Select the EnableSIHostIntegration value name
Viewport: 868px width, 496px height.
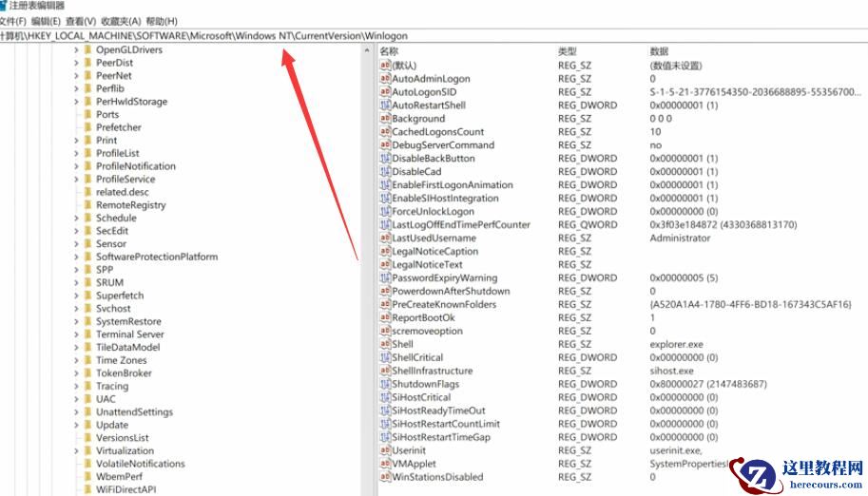click(446, 199)
